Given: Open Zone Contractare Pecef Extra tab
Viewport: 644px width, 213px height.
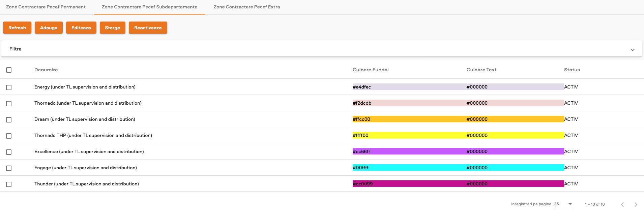Looking at the screenshot, I should tap(246, 7).
